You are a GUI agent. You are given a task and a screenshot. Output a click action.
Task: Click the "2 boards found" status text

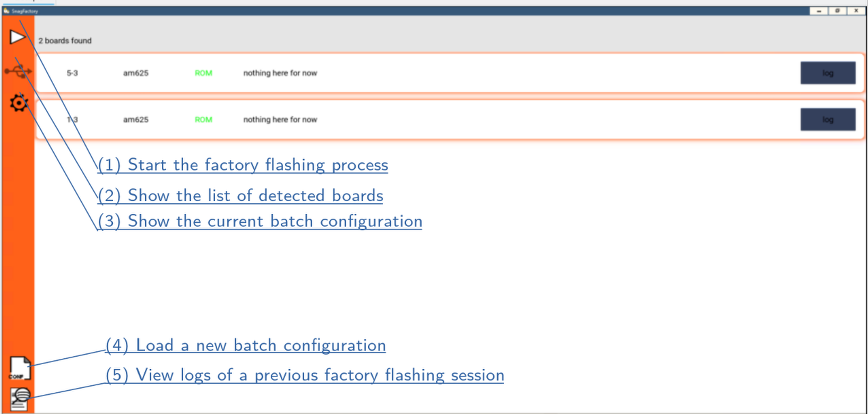point(65,41)
